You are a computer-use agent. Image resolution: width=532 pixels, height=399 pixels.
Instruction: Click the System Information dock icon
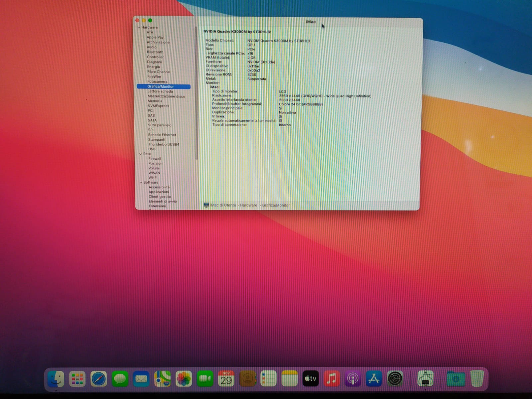(425, 379)
